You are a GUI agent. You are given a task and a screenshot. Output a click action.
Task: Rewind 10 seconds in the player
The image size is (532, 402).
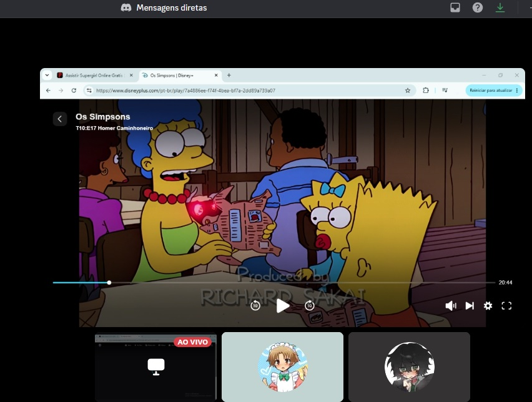point(255,306)
